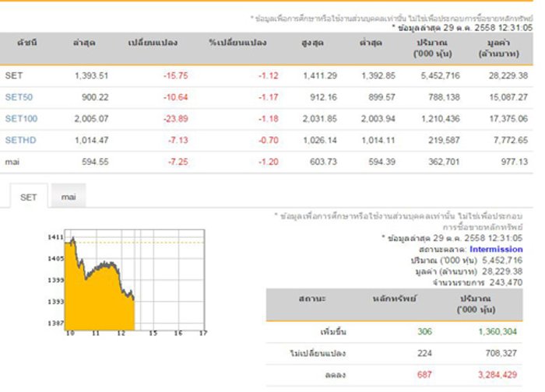The width and height of the screenshot is (545, 392).
Task: Select the SET low value 1,392.85
Action: (378, 75)
